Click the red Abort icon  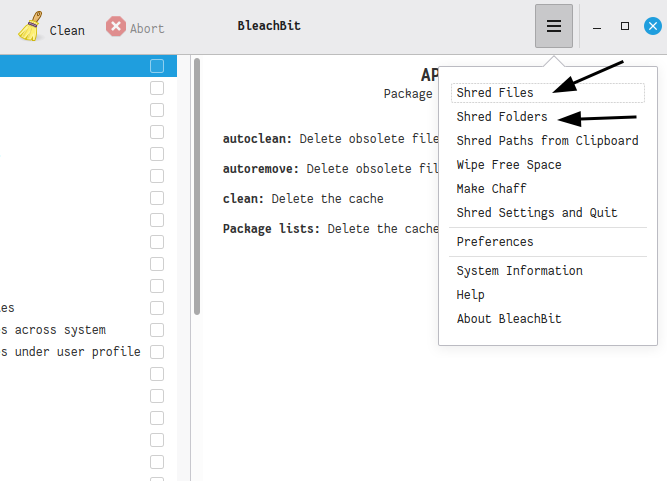[x=116, y=27]
